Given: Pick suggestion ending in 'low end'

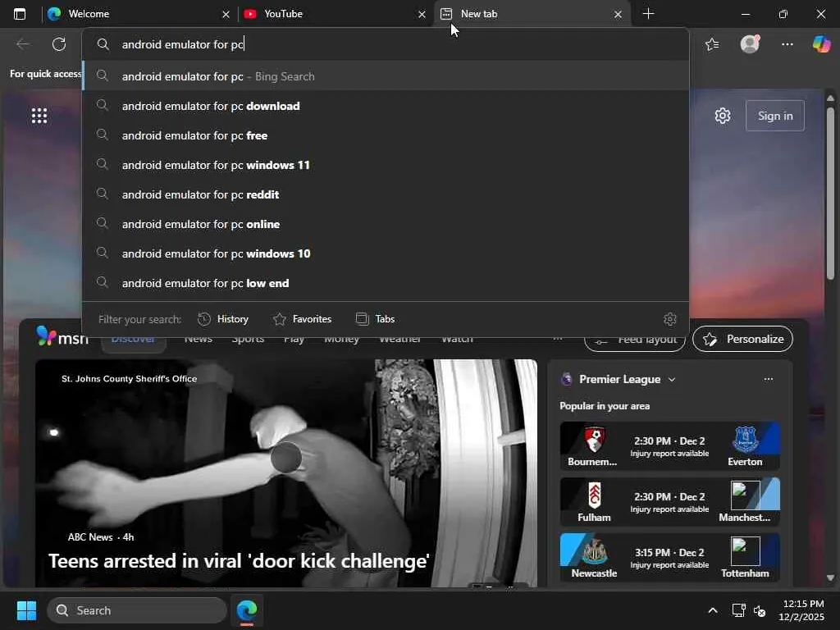Looking at the screenshot, I should [x=386, y=283].
